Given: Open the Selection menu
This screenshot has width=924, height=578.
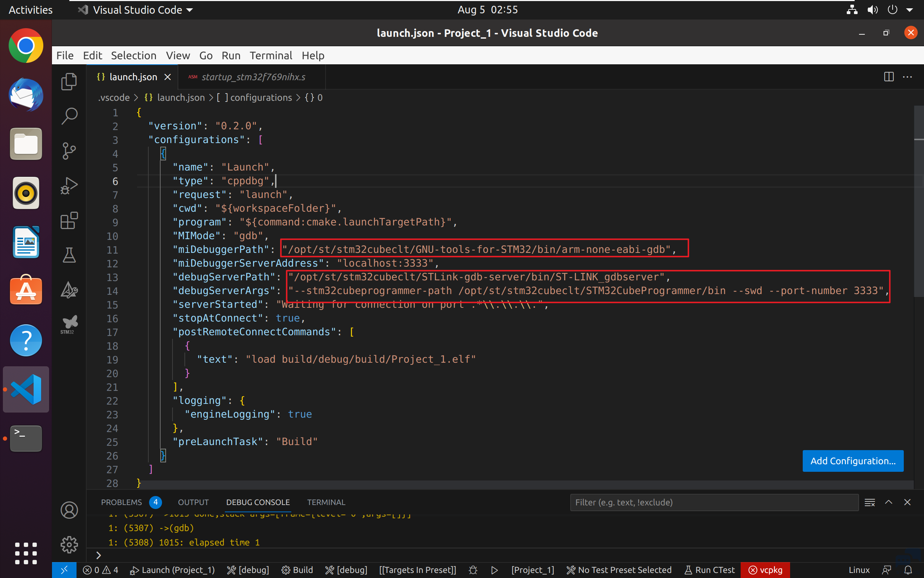Looking at the screenshot, I should tap(134, 55).
